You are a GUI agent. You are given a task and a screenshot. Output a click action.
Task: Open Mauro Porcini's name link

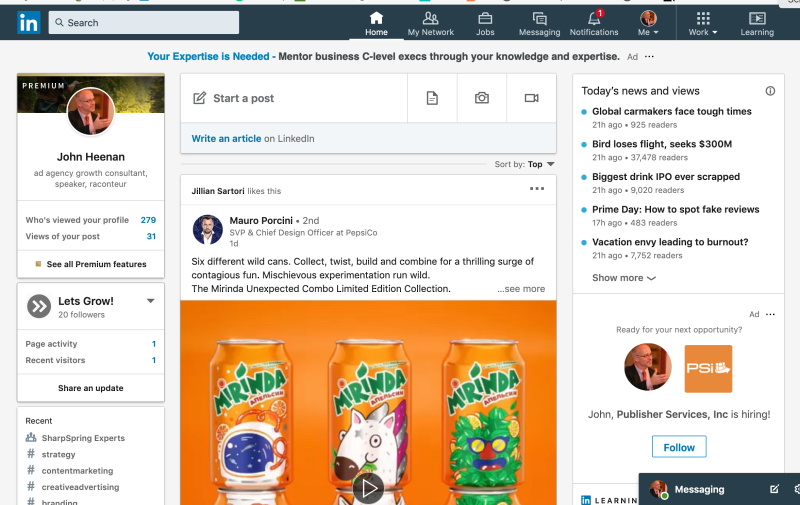(261, 220)
